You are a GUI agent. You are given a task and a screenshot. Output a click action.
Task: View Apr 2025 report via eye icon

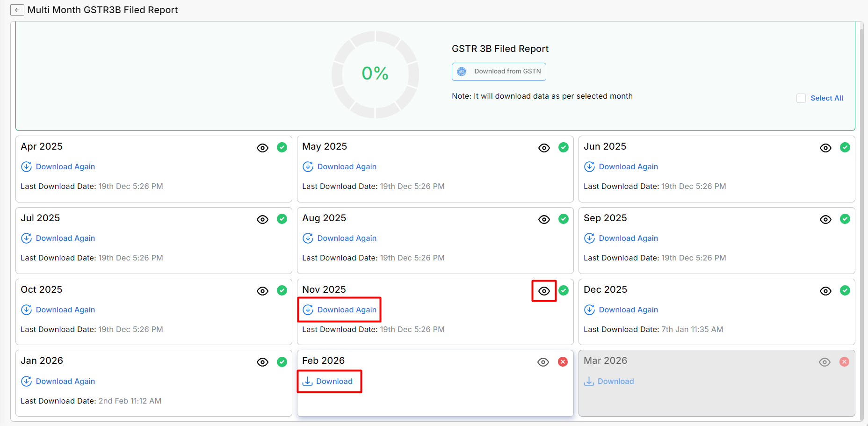point(262,148)
